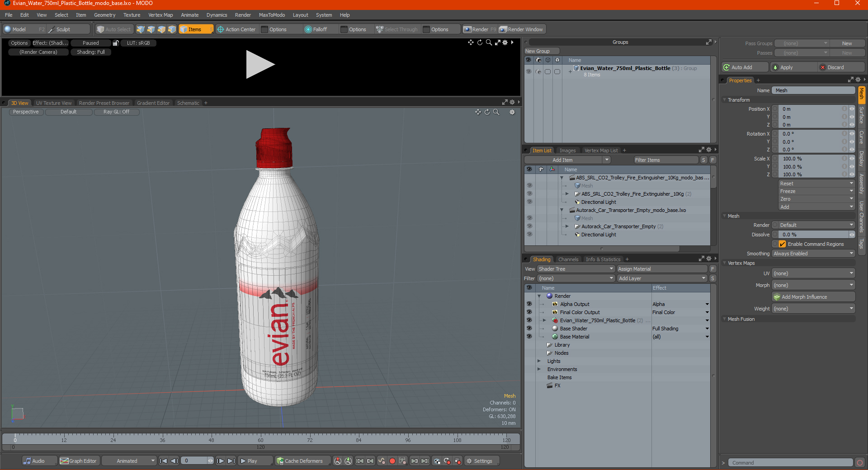Switch to Schematic tab
Viewport: 868px width, 470px height.
188,103
